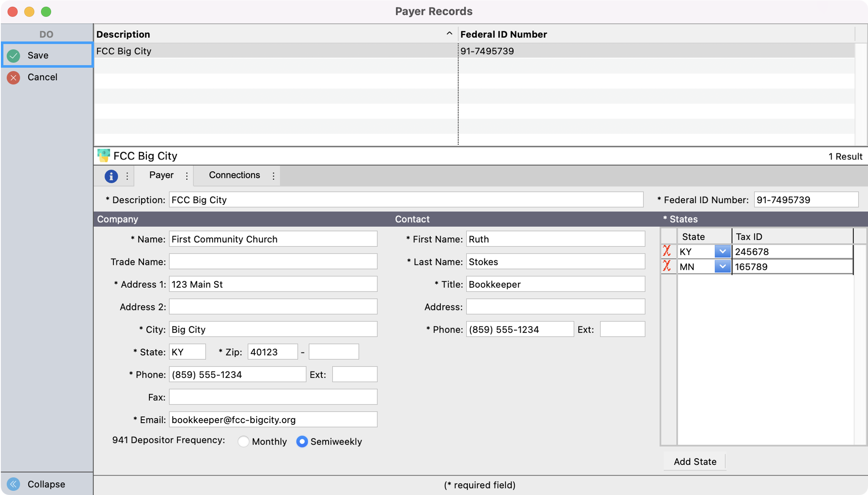Click the Collapse double-arrow icon
Viewport: 868px width, 495px height.
pyautogui.click(x=14, y=484)
